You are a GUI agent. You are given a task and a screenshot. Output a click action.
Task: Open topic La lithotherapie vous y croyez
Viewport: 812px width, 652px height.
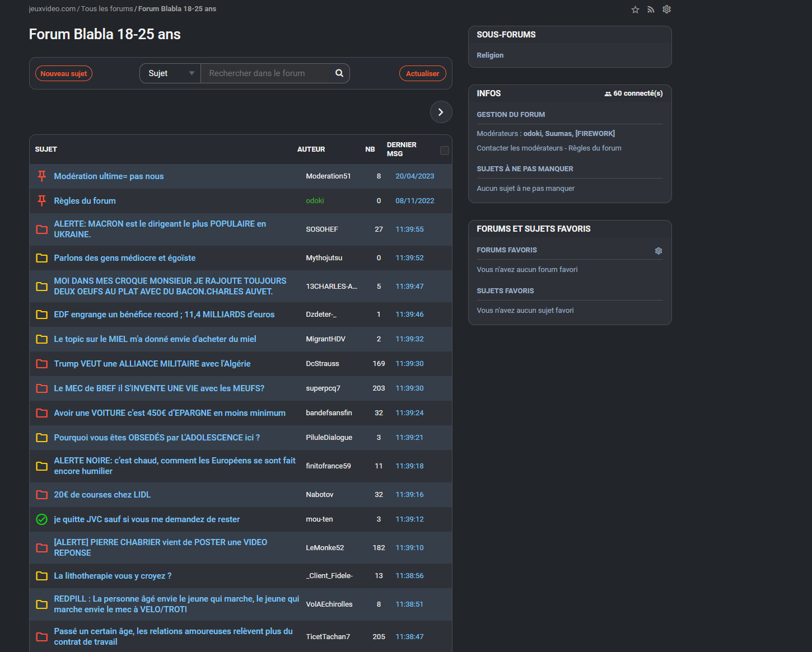tap(113, 576)
